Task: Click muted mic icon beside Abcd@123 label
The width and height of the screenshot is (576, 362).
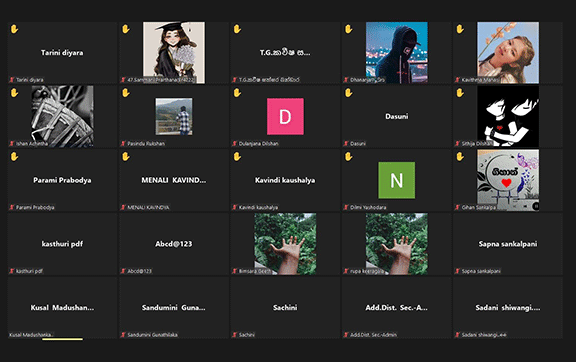Action: (x=123, y=271)
